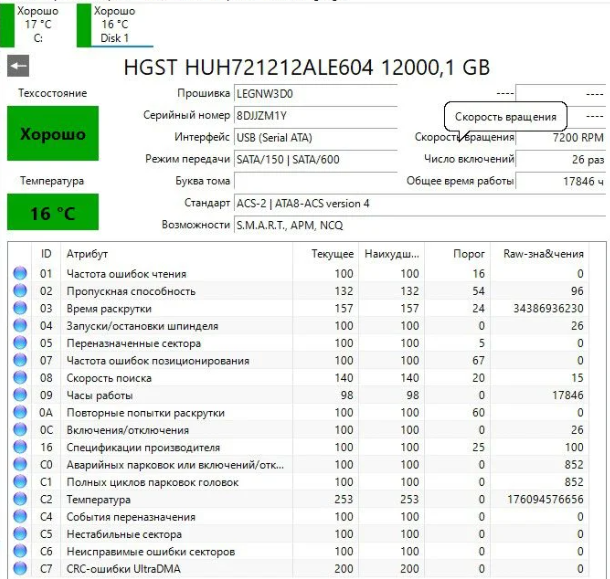Click status icon for Переназначенные сектора
This screenshot has height=579, width=610.
[x=20, y=342]
